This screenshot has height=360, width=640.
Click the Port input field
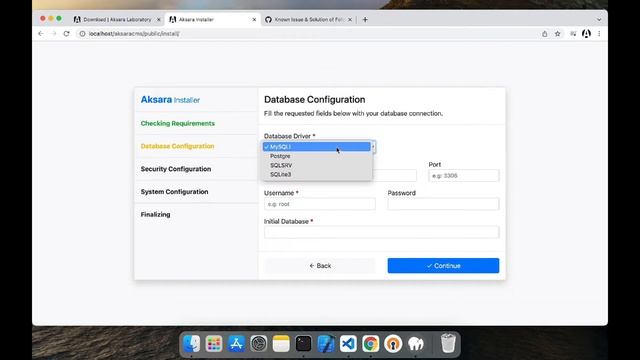coord(464,176)
